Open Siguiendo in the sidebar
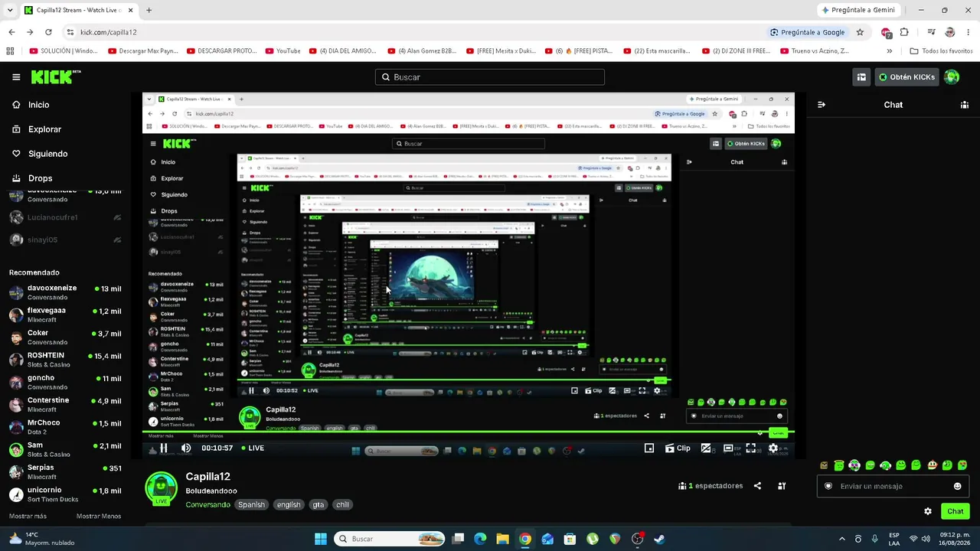Screen dimensions: 980x551 point(47,154)
